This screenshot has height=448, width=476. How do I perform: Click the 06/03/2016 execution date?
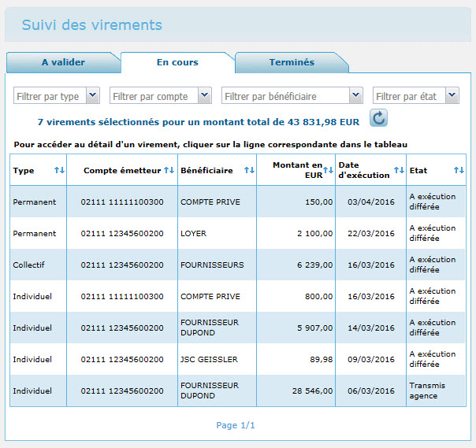coord(371,391)
